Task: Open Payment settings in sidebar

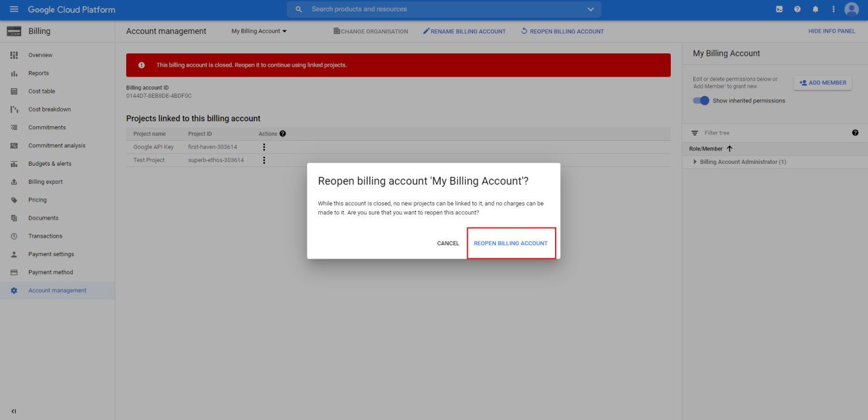Action: (51, 254)
